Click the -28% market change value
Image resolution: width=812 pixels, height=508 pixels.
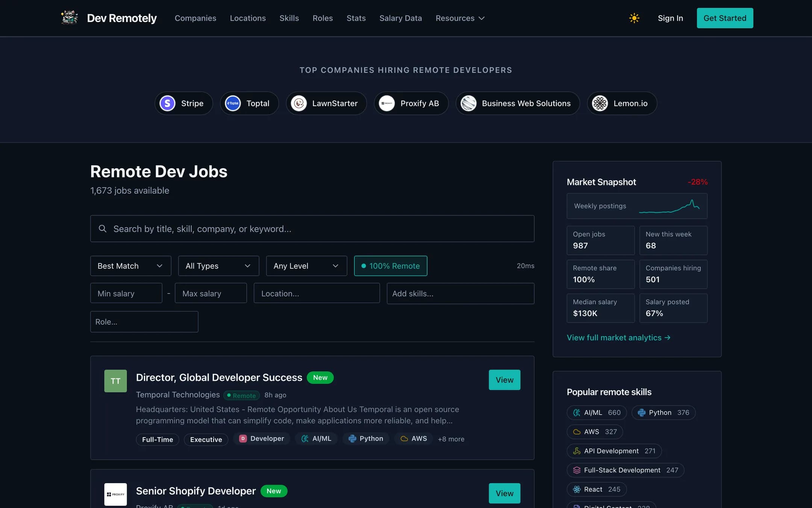tap(697, 182)
